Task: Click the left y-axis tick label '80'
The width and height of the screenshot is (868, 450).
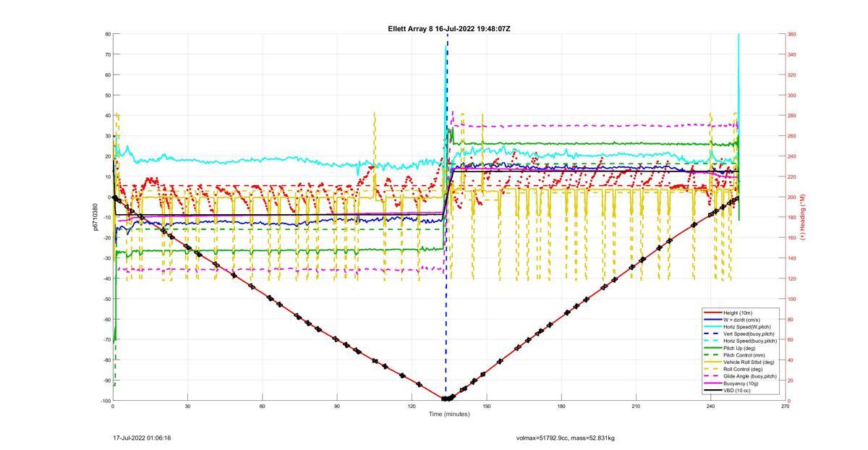Action: 107,34
